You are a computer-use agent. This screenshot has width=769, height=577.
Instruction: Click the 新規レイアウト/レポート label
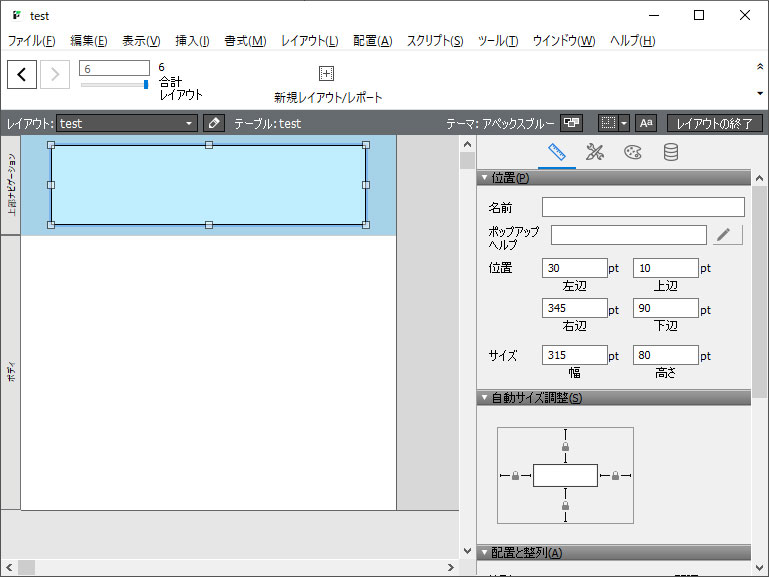click(x=328, y=98)
